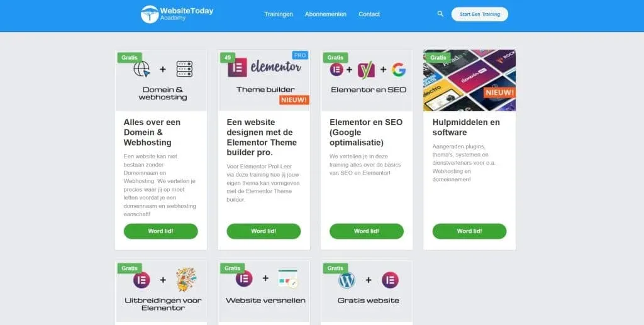Click the Start Een Training button
The height and width of the screenshot is (325, 644).
(x=480, y=14)
